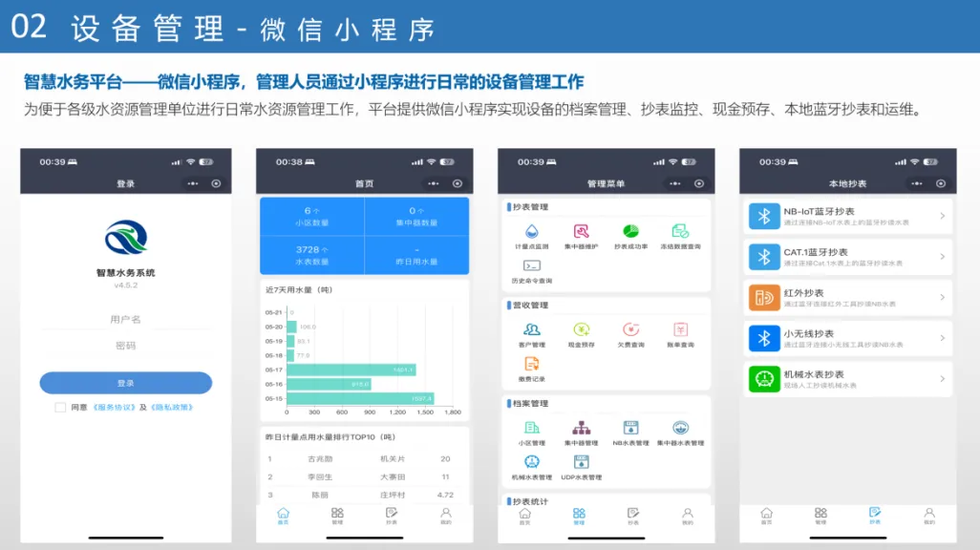Viewport: 980px width, 550px height.
Task: Select 我的 tab on 本地抄表 screen
Action: (929, 516)
